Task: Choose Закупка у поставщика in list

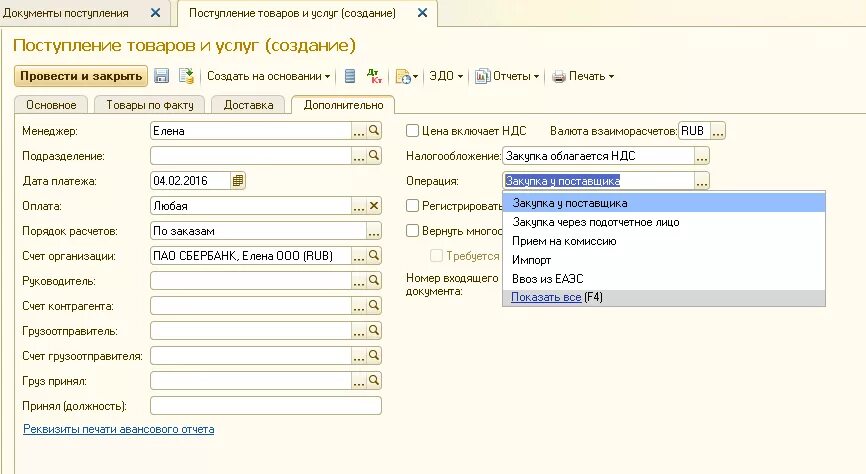Action: pyautogui.click(x=664, y=203)
